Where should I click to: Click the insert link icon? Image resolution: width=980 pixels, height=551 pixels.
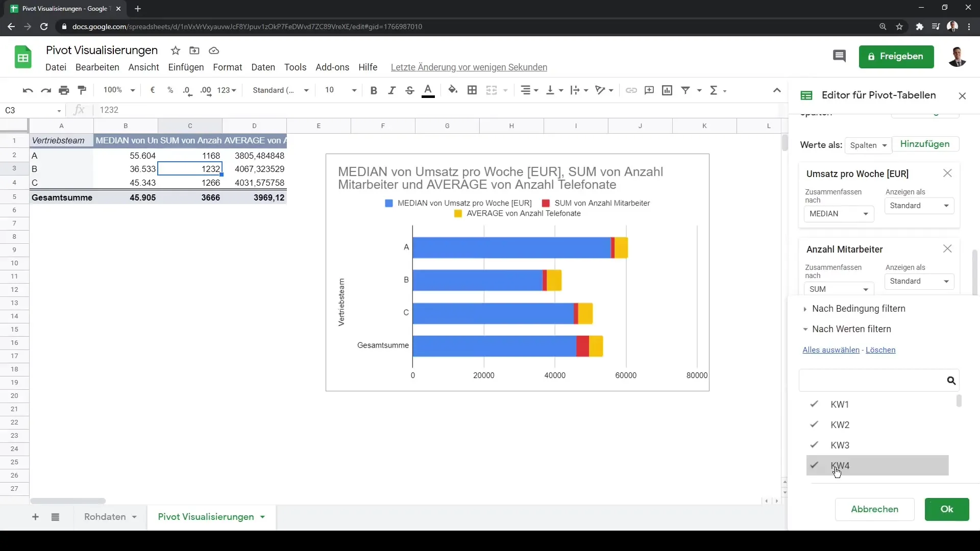coord(631,90)
